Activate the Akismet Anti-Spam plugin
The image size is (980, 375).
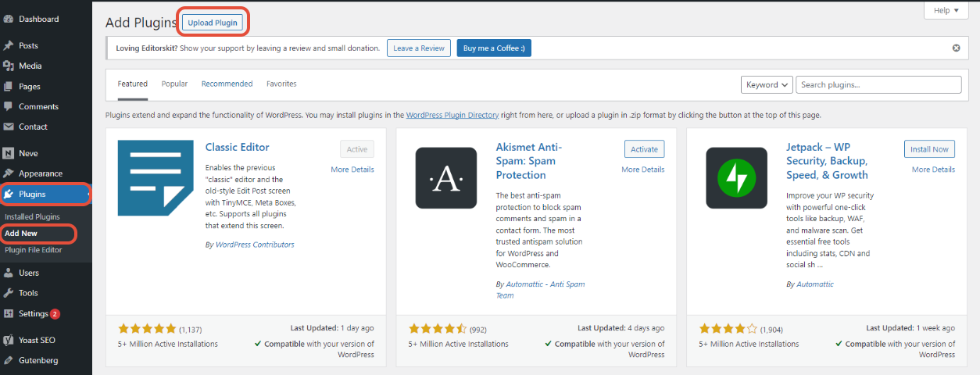pyautogui.click(x=645, y=149)
